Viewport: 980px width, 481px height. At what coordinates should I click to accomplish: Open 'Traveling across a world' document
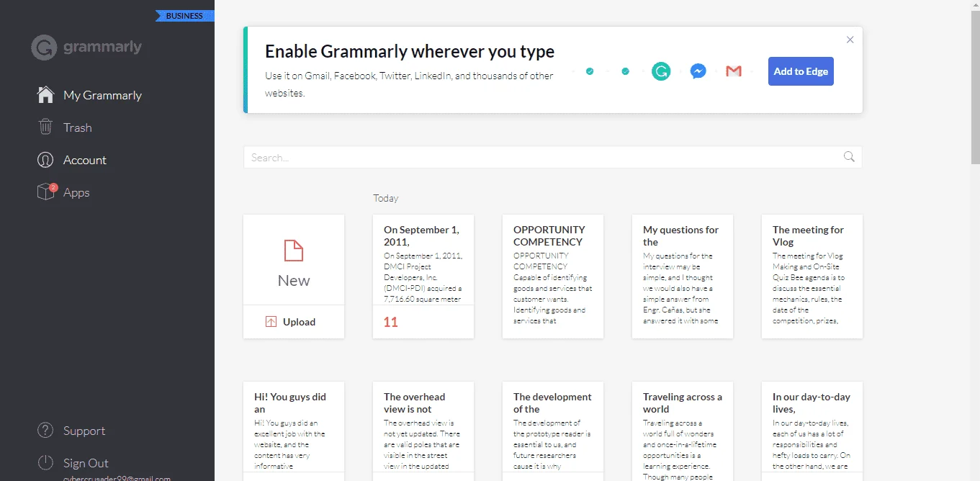(683, 431)
